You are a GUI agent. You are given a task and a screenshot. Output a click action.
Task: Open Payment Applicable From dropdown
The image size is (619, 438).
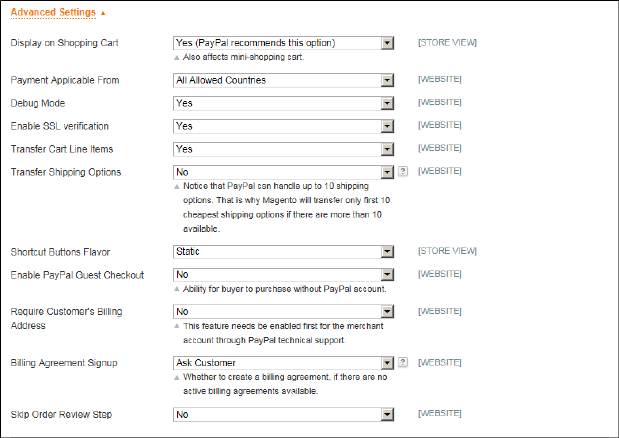click(283, 80)
